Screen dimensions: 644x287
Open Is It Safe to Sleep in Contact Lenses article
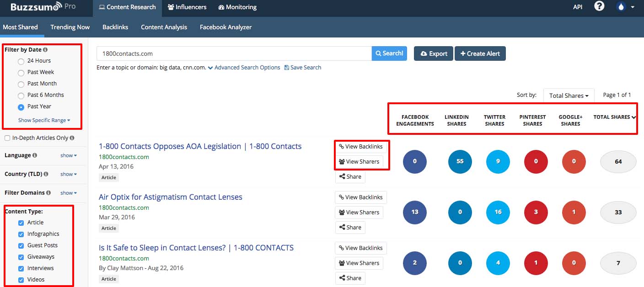point(196,248)
